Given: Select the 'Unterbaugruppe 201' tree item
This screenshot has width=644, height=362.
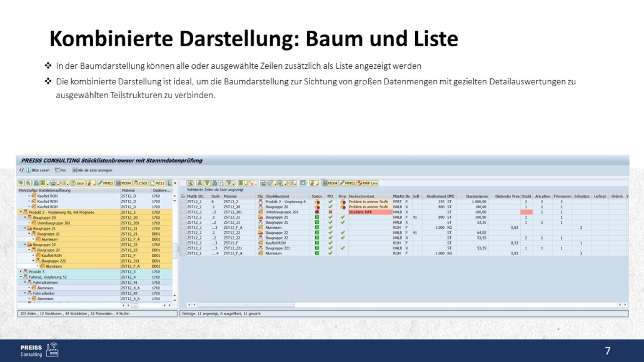Looking at the screenshot, I should pyautogui.click(x=53, y=223).
